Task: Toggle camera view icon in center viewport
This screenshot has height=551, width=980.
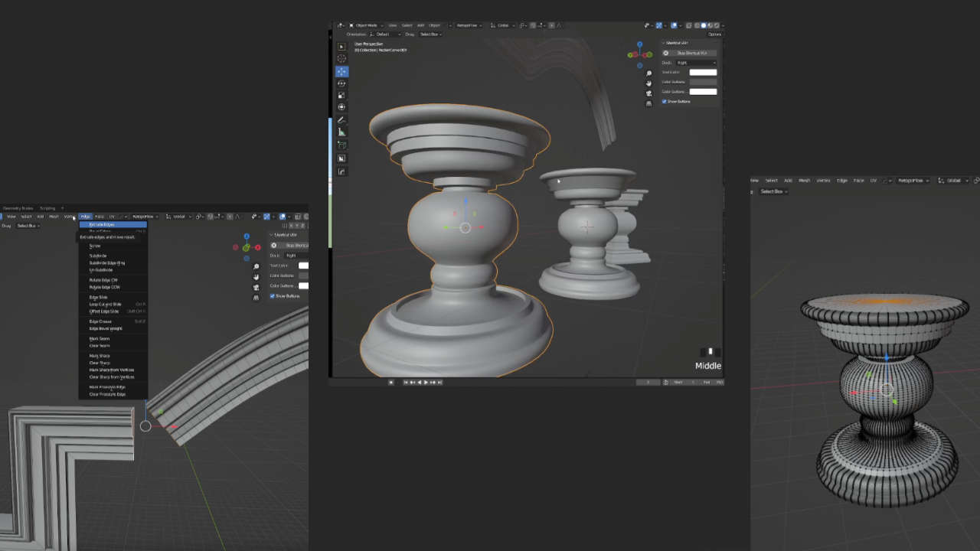Action: pyautogui.click(x=649, y=93)
